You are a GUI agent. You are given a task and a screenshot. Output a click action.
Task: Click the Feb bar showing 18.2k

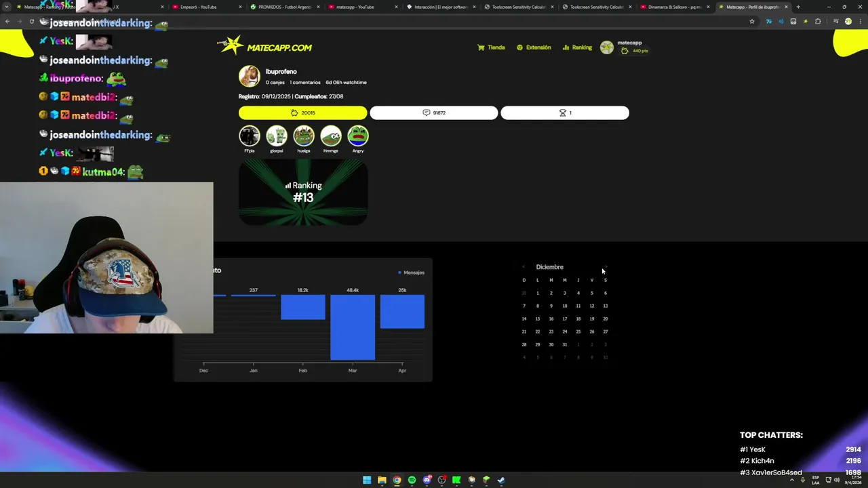(303, 307)
